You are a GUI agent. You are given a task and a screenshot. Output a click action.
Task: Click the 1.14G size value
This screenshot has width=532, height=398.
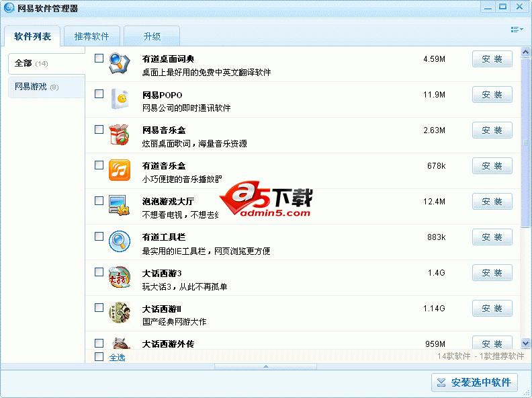pos(434,309)
